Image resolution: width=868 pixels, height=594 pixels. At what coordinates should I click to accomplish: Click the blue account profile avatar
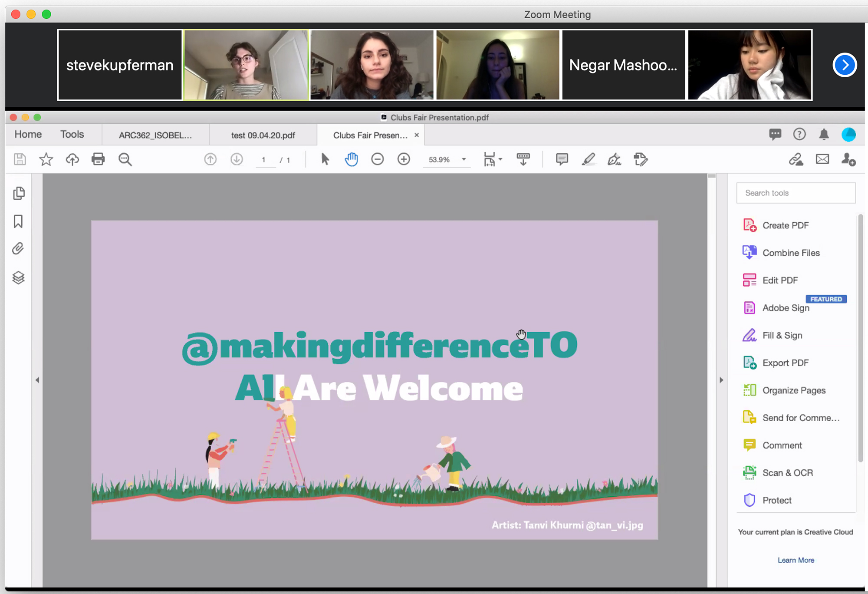[848, 134]
